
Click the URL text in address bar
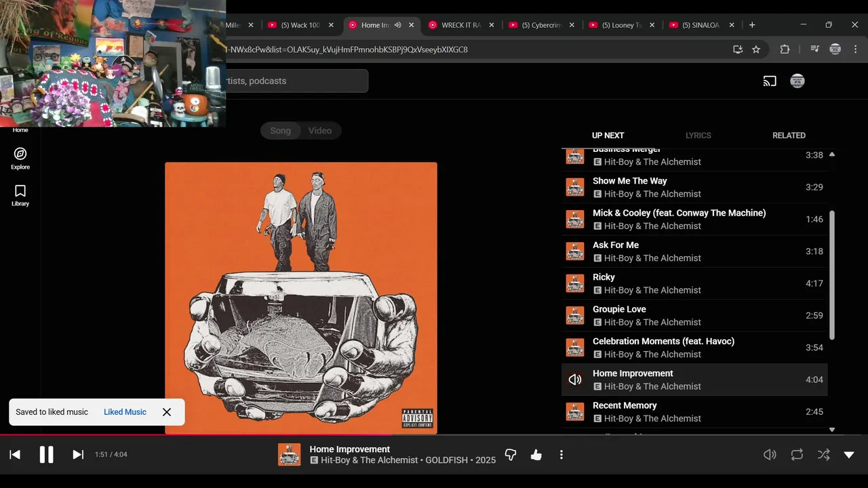point(347,49)
